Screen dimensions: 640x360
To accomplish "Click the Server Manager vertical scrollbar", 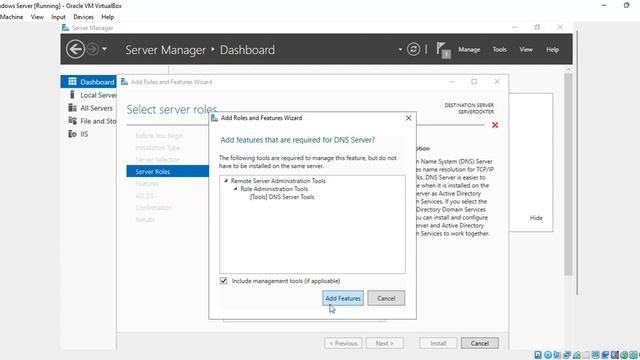I will tap(568, 176).
